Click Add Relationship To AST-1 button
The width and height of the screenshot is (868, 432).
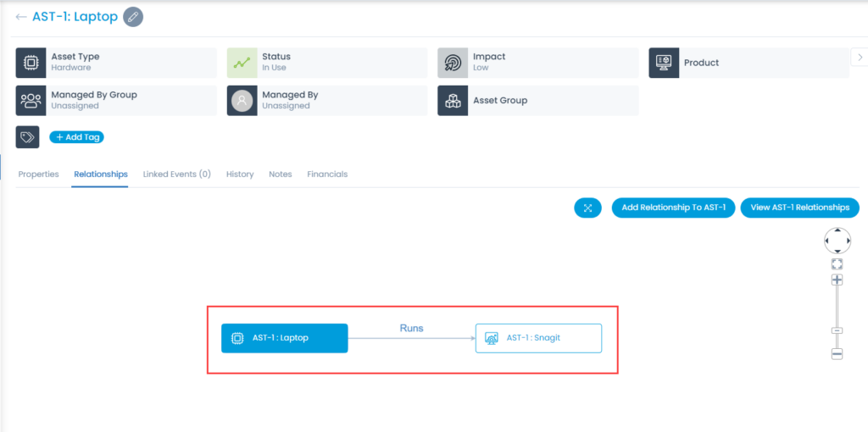tap(673, 208)
